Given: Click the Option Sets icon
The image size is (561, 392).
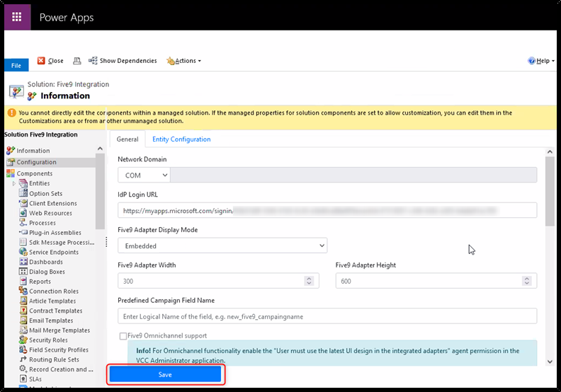Looking at the screenshot, I should tap(23, 193).
